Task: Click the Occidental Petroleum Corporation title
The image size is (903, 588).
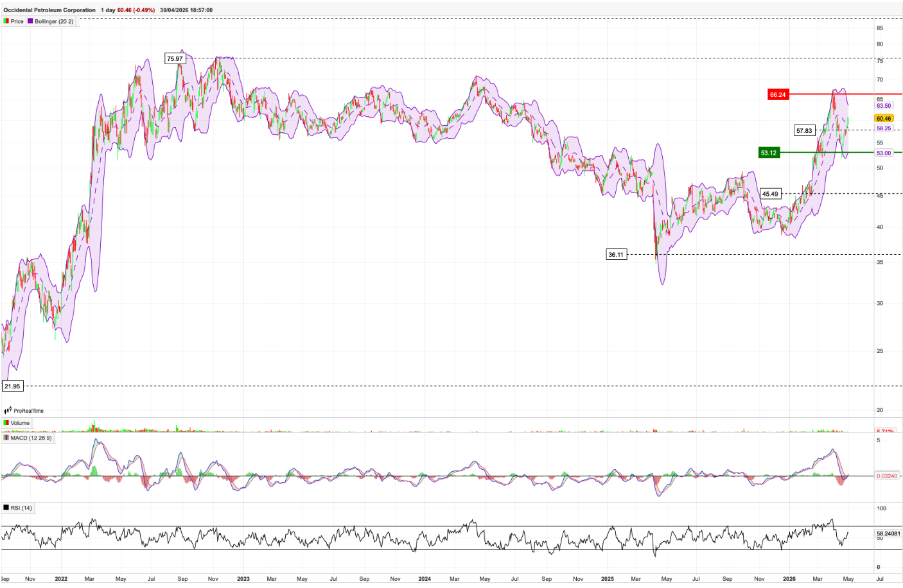Action: pos(49,10)
